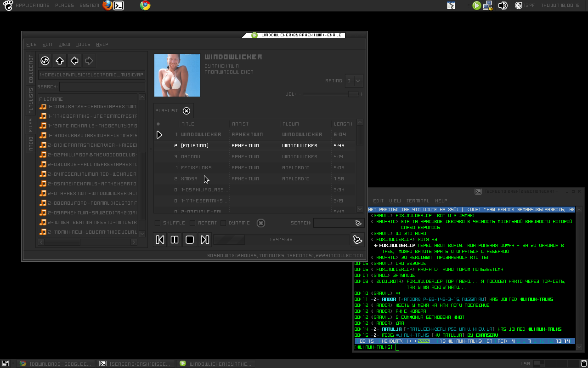Skip to the next track

205,240
